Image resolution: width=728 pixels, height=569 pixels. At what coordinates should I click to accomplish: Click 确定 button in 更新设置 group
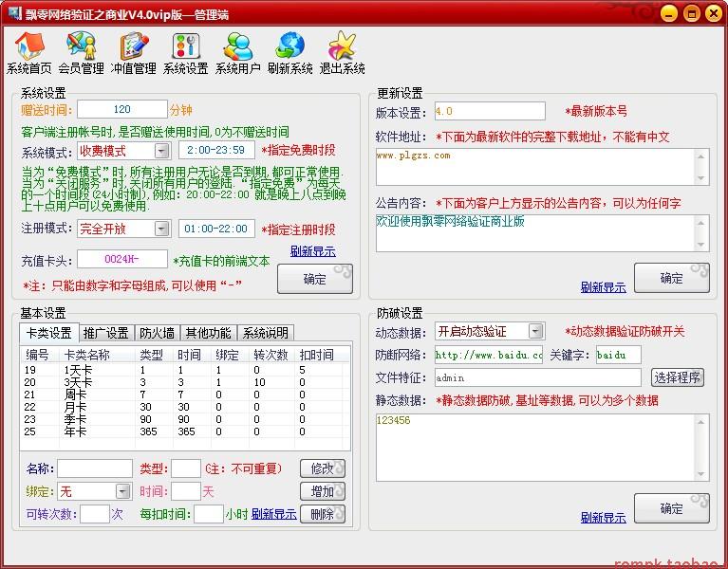pyautogui.click(x=671, y=278)
